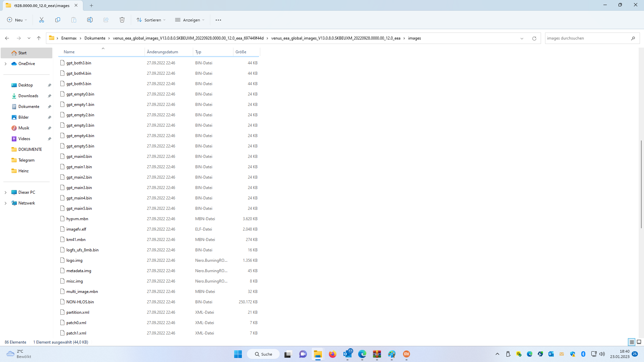This screenshot has height=362, width=644.
Task: Click Dokumente in the breadcrumb path
Action: pyautogui.click(x=95, y=38)
